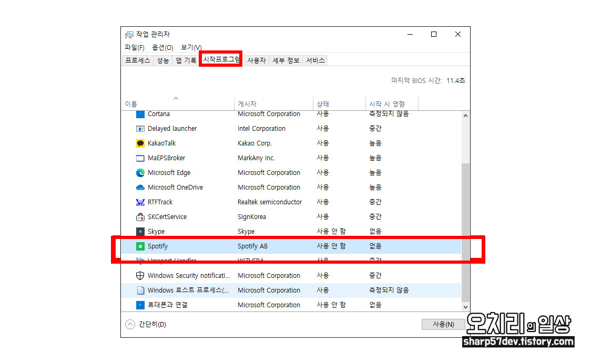591x364 pixels.
Task: Switch to the 세부 정보 tab
Action: pos(286,60)
